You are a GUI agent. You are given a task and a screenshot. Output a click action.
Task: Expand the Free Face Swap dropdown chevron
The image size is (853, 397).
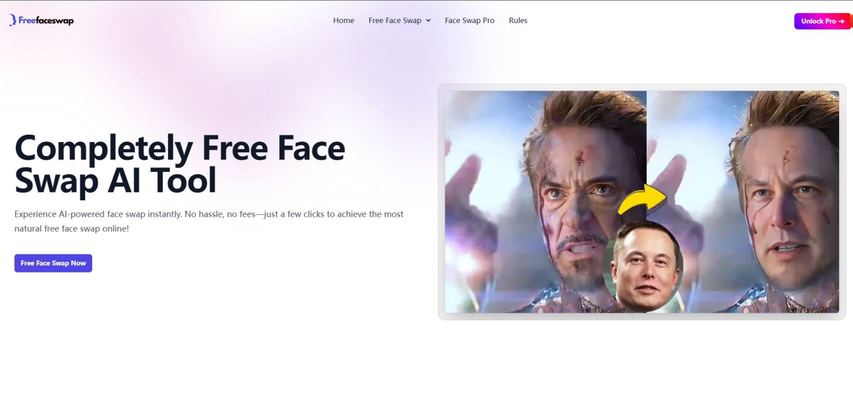pyautogui.click(x=428, y=21)
